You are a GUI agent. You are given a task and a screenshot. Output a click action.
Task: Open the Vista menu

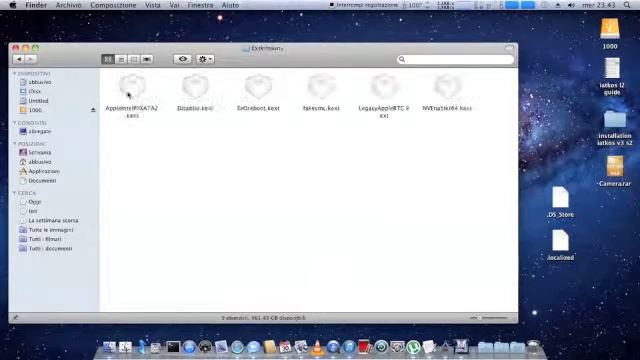pyautogui.click(x=153, y=5)
